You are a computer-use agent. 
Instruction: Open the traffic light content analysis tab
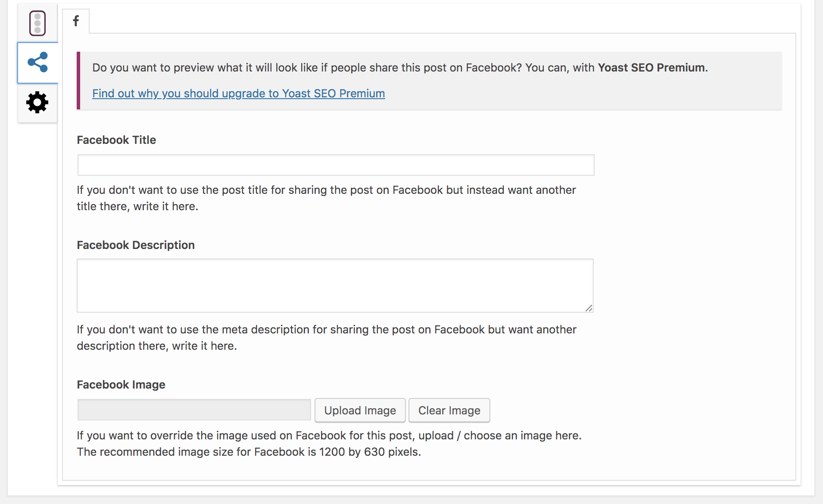(x=37, y=23)
